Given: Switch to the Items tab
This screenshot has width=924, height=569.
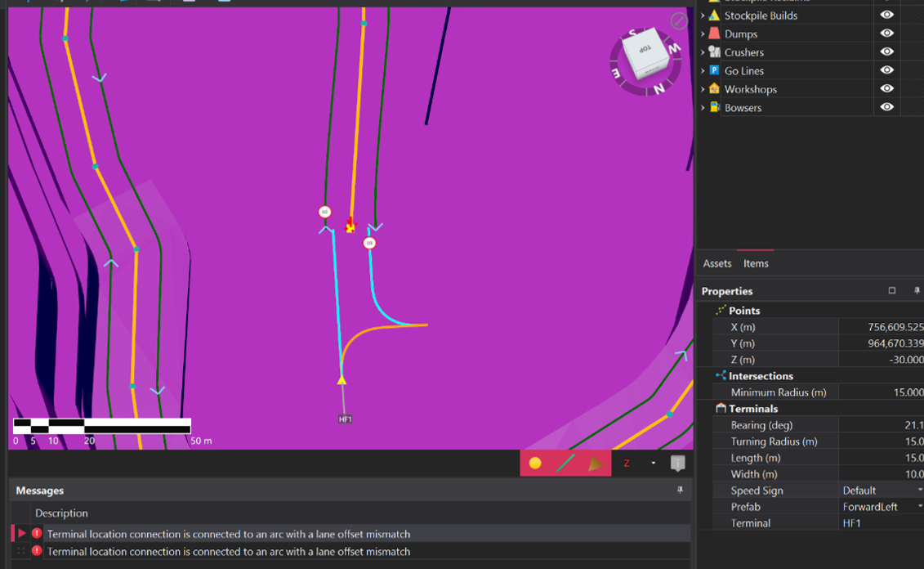Looking at the screenshot, I should (756, 263).
